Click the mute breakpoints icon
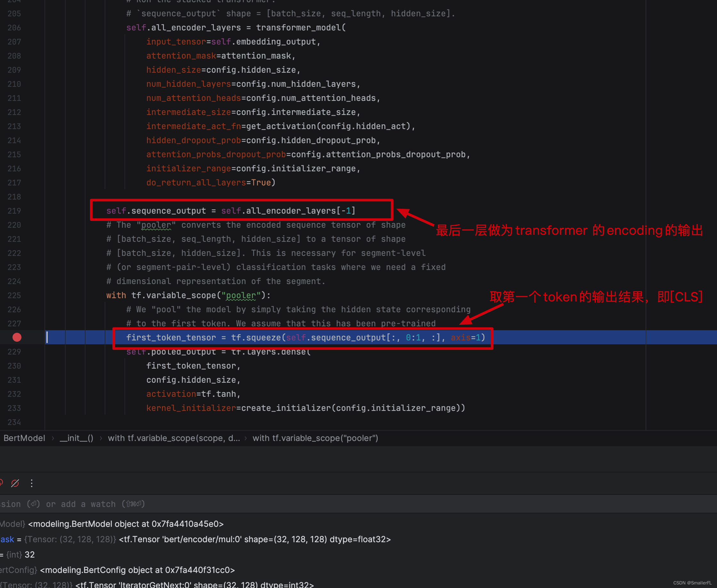This screenshot has width=717, height=588. click(x=15, y=483)
